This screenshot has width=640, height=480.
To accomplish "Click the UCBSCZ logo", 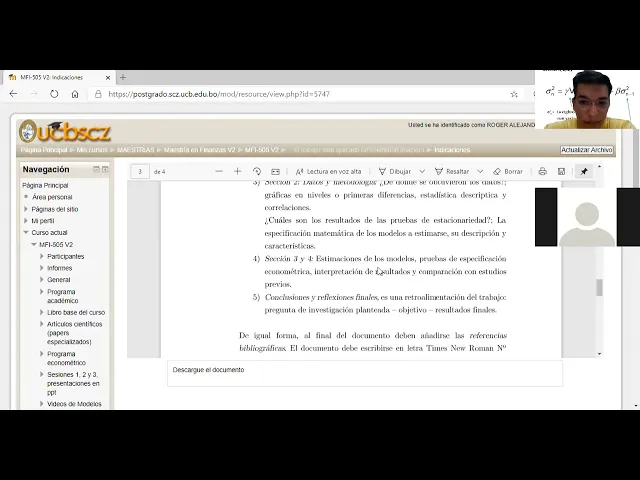I will pyautogui.click(x=65, y=131).
